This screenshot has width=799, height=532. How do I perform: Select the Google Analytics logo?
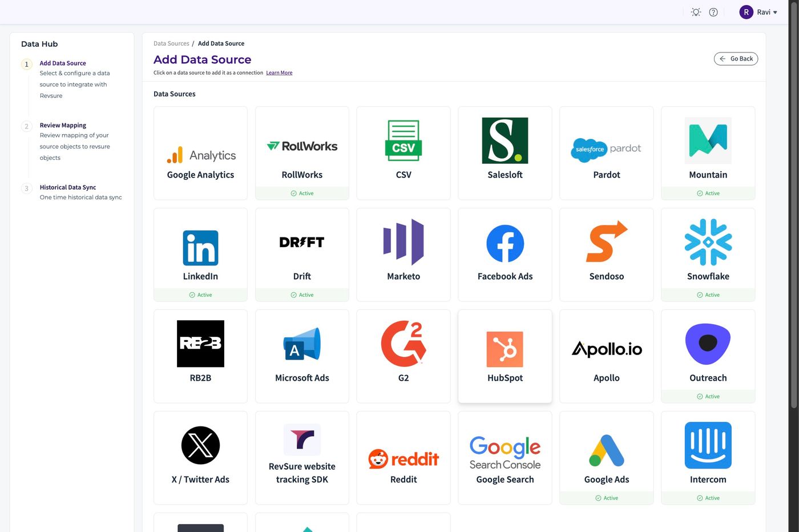(x=201, y=155)
